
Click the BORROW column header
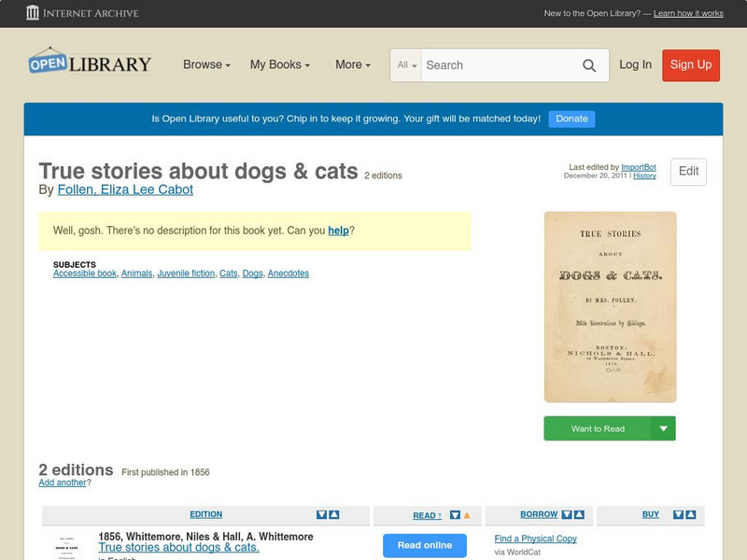[539, 515]
